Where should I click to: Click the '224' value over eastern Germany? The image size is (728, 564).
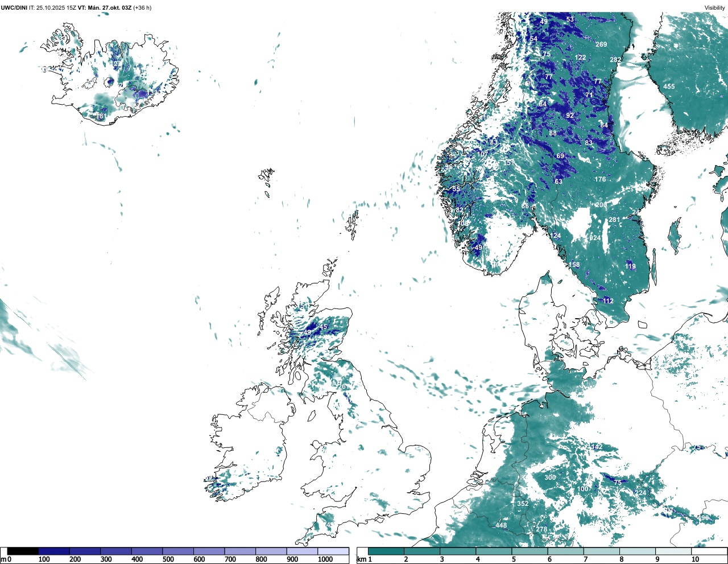click(641, 493)
